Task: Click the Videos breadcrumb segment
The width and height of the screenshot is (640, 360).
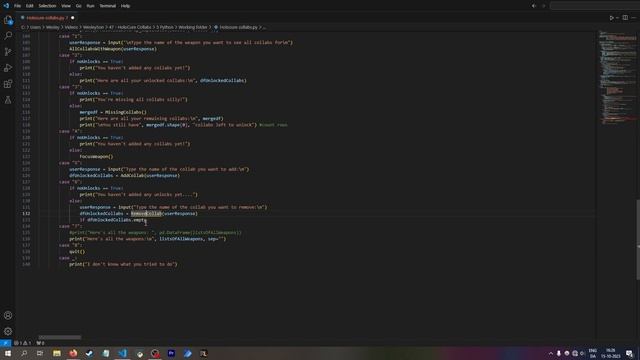Action: click(x=71, y=27)
